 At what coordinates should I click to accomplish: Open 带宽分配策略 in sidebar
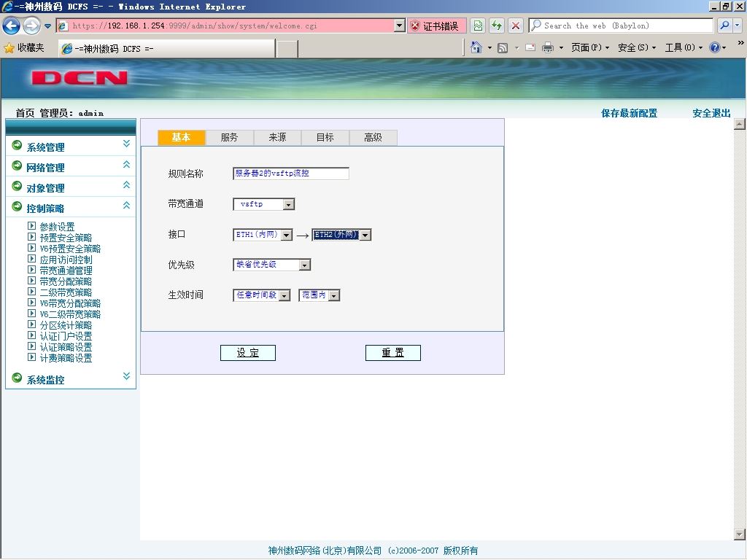66,281
